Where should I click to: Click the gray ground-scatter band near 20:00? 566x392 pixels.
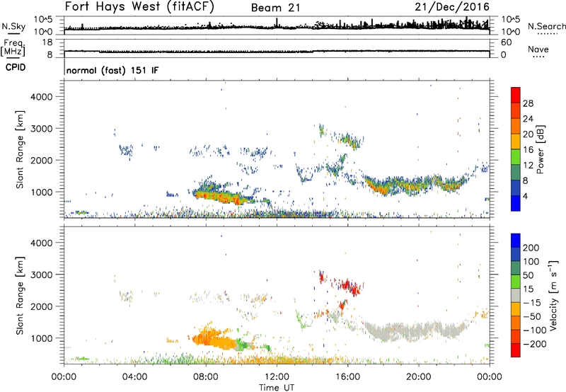coord(415,330)
